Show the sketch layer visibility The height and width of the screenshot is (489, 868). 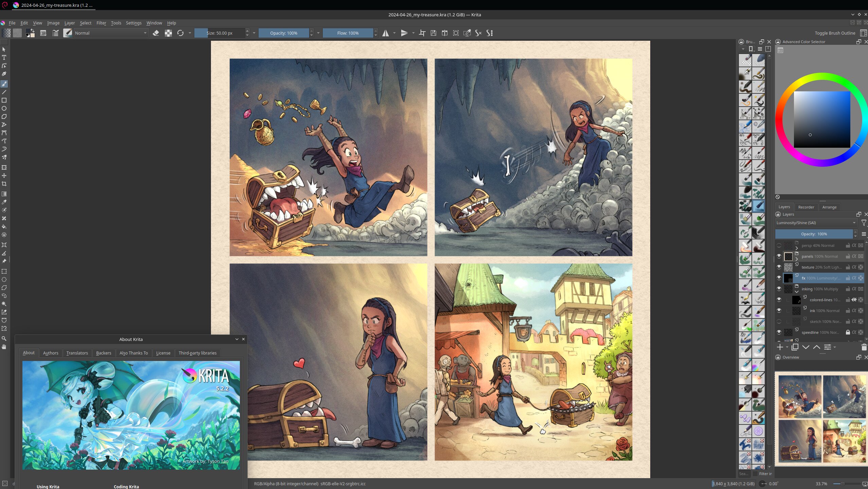click(x=779, y=322)
